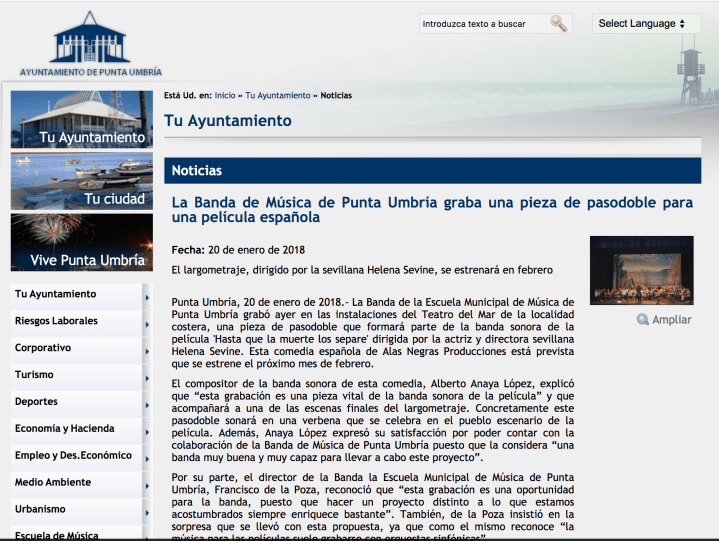Open Empleo y Des.Económico menu item
The image size is (719, 541).
73,456
